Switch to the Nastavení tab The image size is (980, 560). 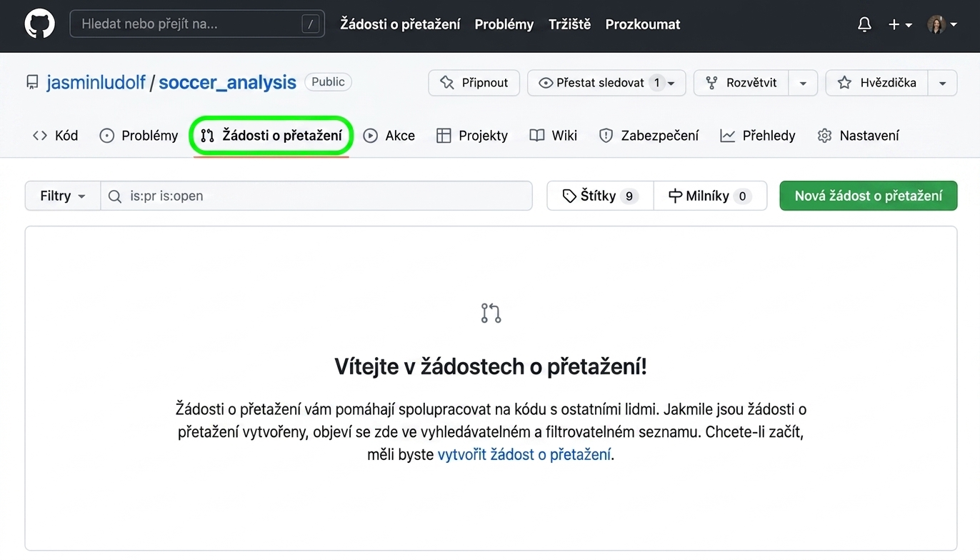click(x=859, y=136)
